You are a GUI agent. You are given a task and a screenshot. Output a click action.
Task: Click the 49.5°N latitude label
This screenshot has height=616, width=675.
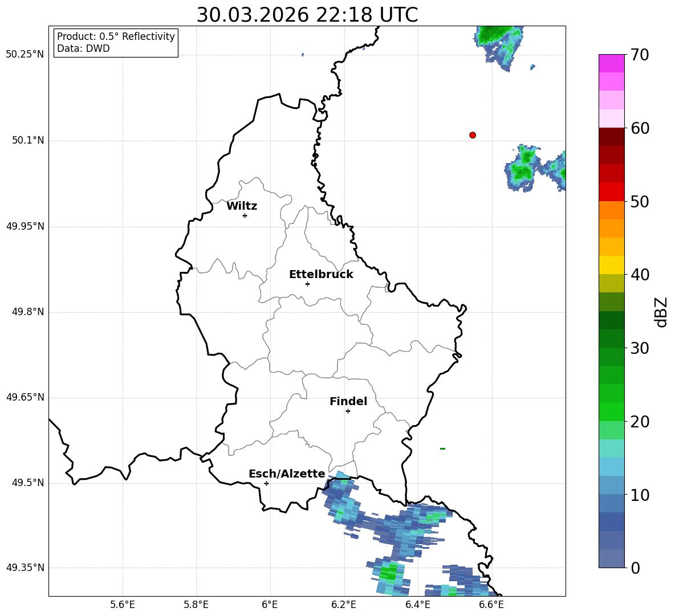(28, 483)
